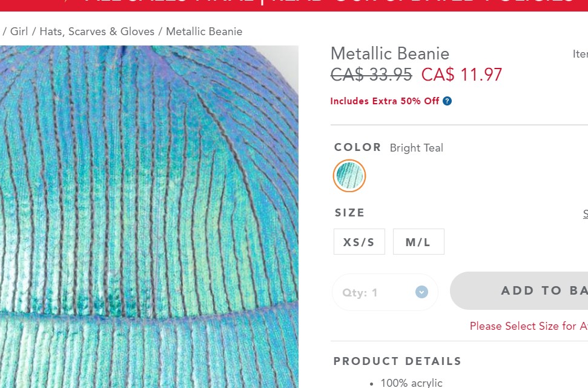Open Hats, Scarves & Gloves breadcrumb
This screenshot has height=388, width=588.
coord(97,31)
